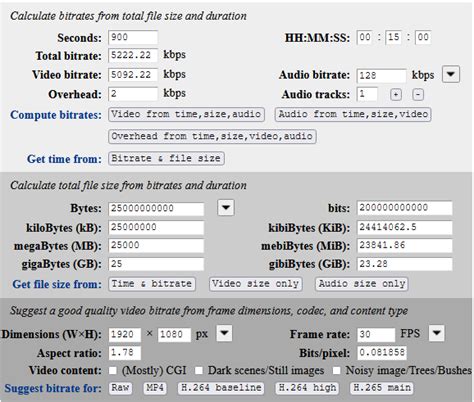Suggest bitrate for H.265 main
The height and width of the screenshot is (402, 474).
[382, 388]
